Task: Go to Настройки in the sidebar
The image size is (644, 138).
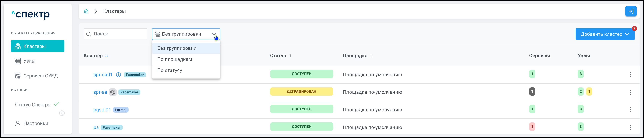Action: point(36,123)
